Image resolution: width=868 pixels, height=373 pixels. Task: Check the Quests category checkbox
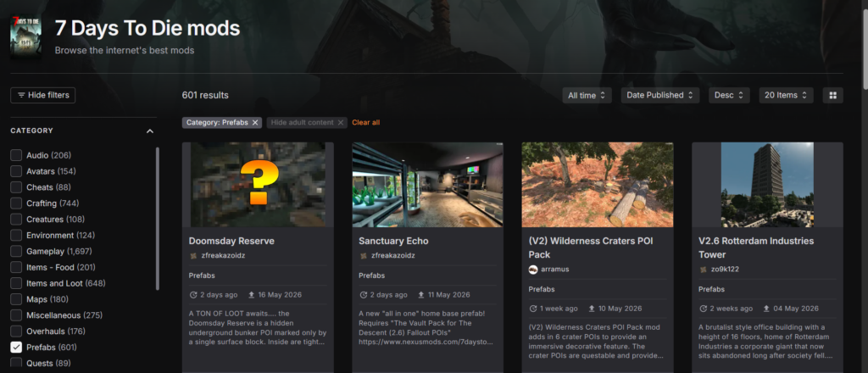tap(16, 363)
